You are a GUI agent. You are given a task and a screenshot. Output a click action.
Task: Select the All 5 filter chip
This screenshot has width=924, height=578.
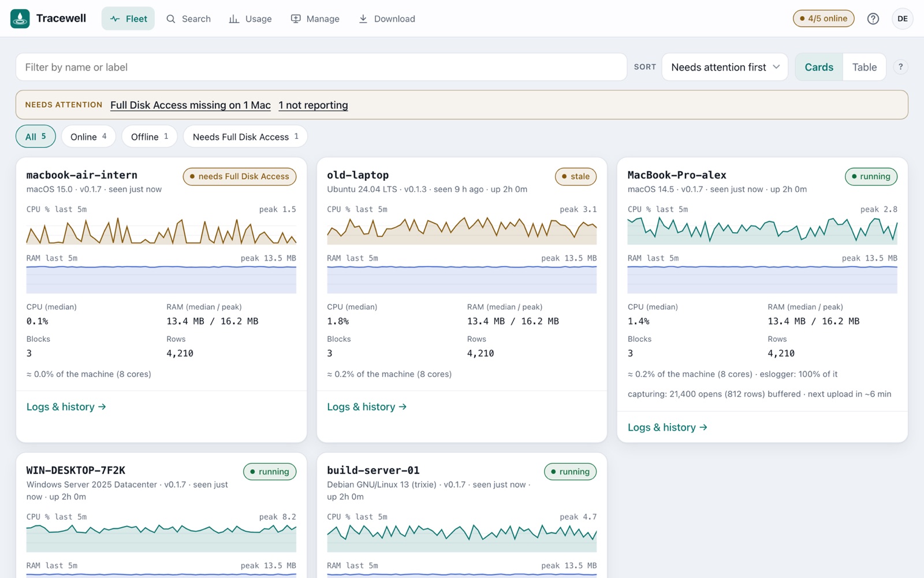coord(36,136)
